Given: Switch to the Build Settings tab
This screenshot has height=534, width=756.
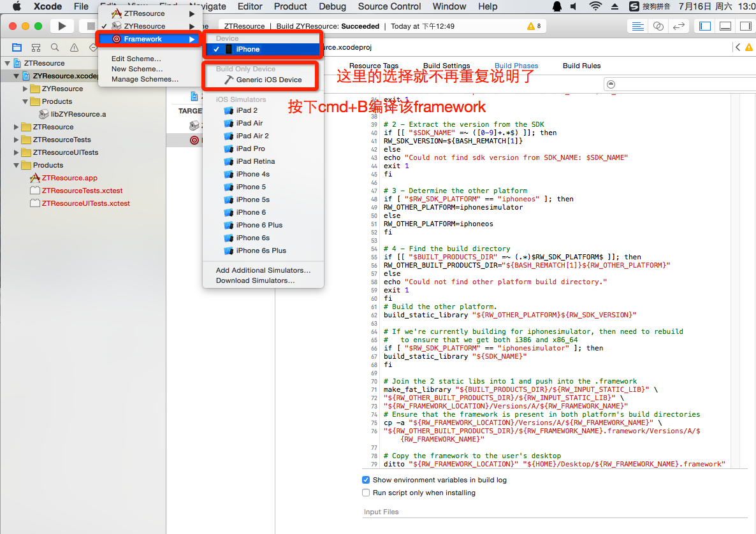Looking at the screenshot, I should (x=446, y=66).
